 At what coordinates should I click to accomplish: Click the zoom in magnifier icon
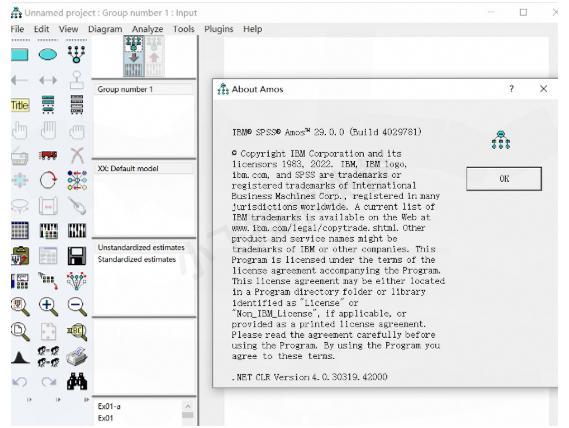tap(49, 307)
